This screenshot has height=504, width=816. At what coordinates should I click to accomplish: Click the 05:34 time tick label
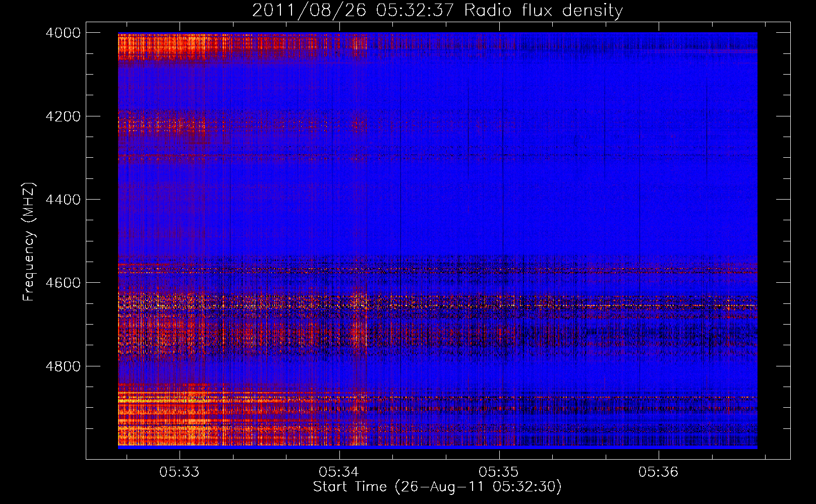[x=339, y=472]
